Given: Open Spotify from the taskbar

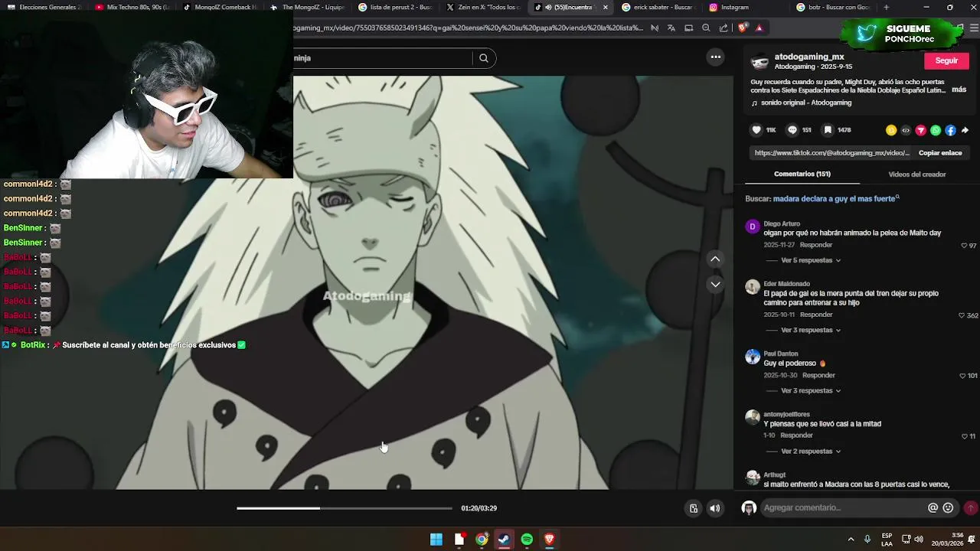Looking at the screenshot, I should click(x=527, y=540).
